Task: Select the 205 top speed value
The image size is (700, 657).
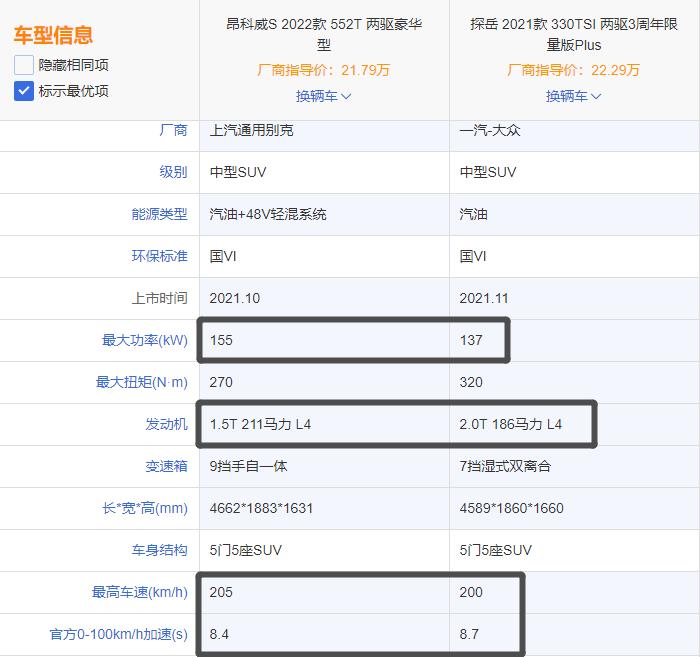Action: point(221,592)
